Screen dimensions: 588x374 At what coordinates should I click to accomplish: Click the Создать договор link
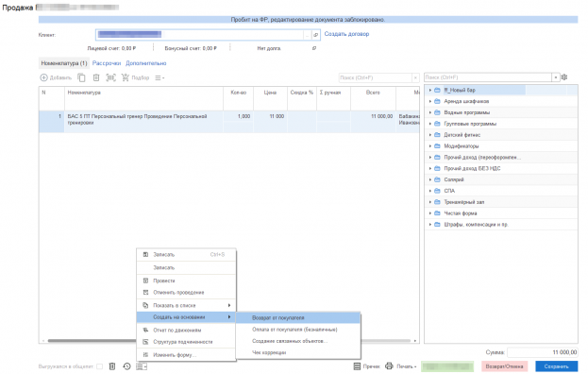pos(346,34)
